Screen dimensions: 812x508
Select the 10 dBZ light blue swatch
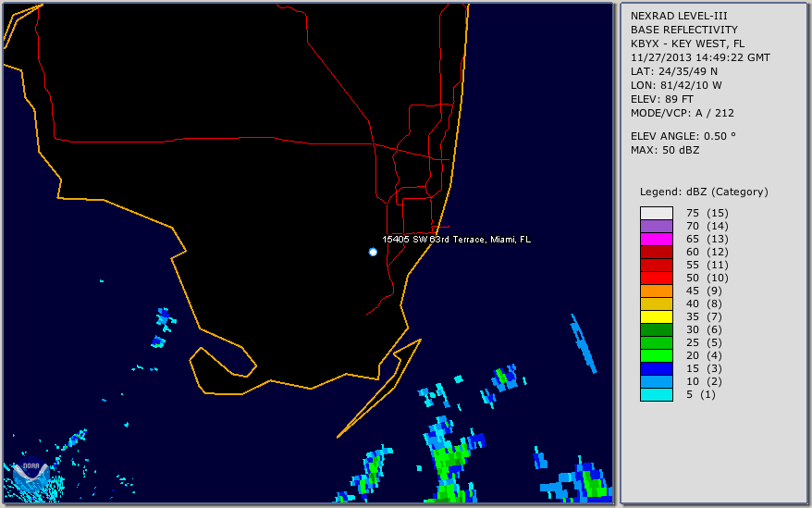click(x=656, y=381)
